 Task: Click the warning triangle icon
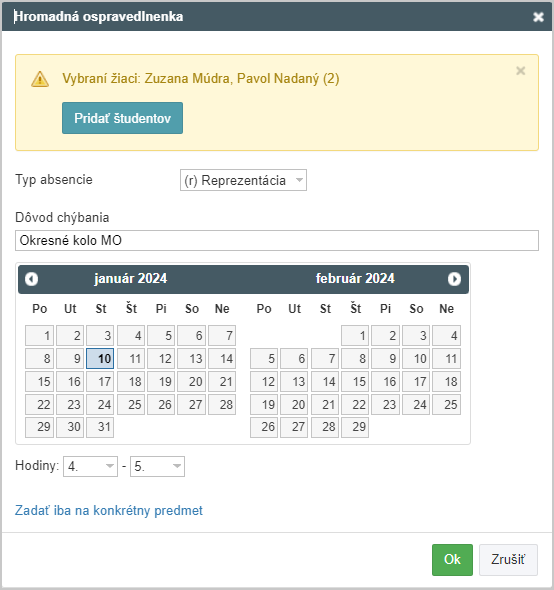[x=40, y=79]
